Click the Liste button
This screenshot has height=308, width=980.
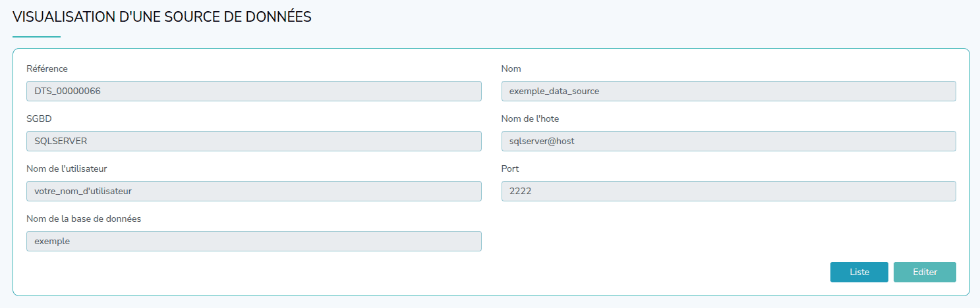pyautogui.click(x=859, y=272)
